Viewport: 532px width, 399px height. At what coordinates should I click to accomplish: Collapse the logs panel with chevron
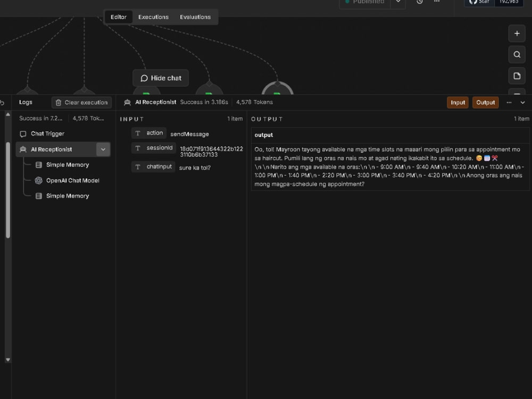point(522,103)
